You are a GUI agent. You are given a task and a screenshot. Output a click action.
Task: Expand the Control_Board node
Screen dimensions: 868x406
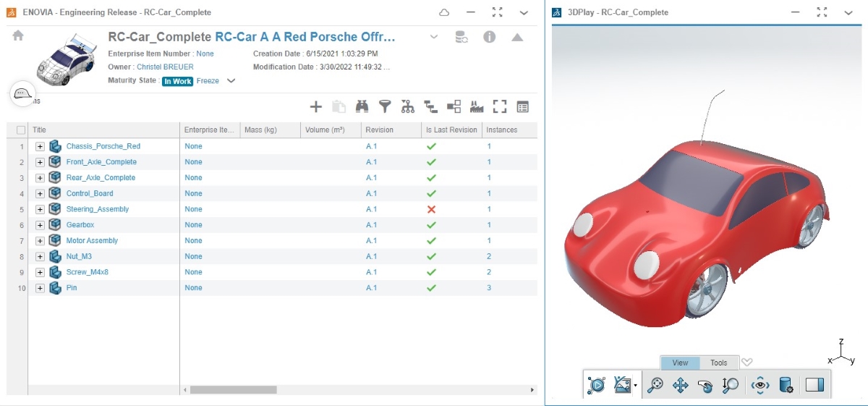pos(40,194)
